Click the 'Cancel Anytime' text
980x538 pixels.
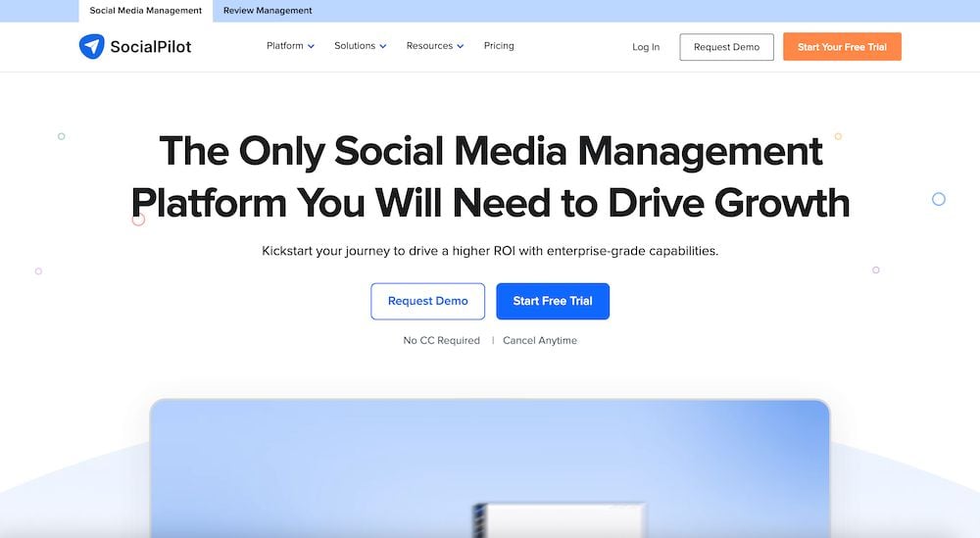[540, 341]
